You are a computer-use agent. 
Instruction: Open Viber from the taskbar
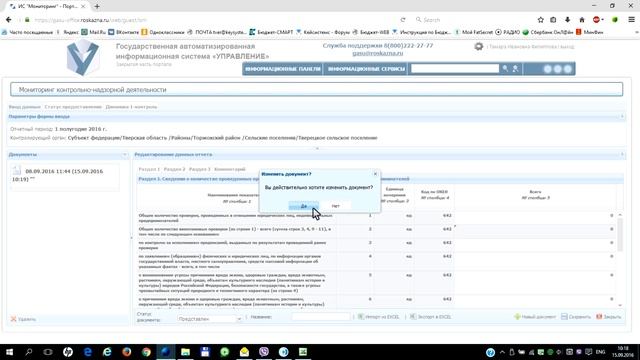pos(264,352)
